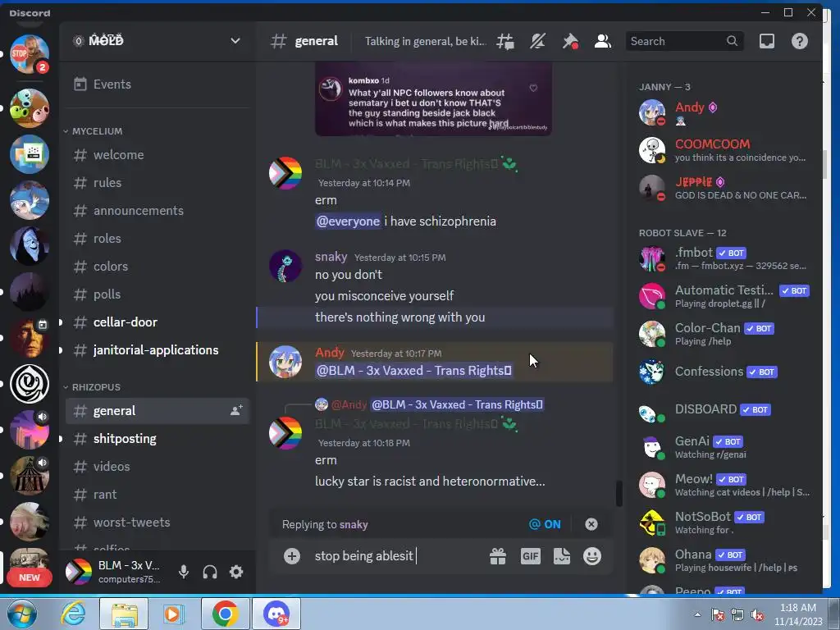Click the message text input box
This screenshot has width=840, height=630.
(x=396, y=556)
